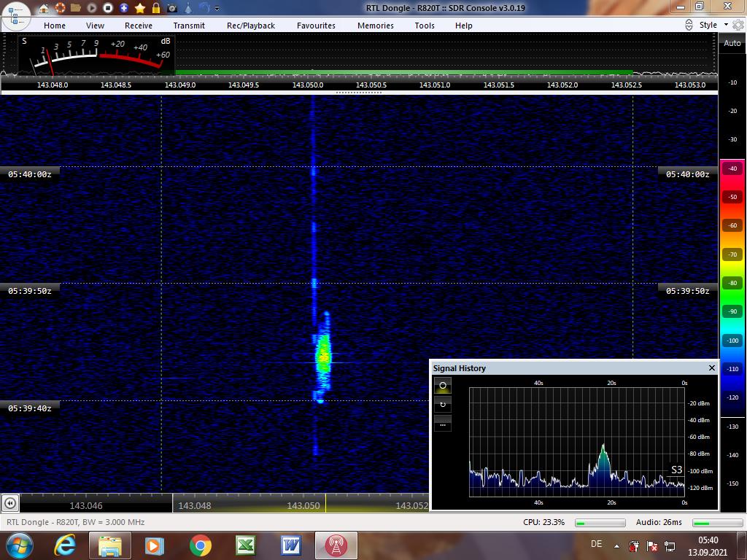This screenshot has height=560, width=747.
Task: Click the circle mode button in Signal History
Action: [443, 385]
